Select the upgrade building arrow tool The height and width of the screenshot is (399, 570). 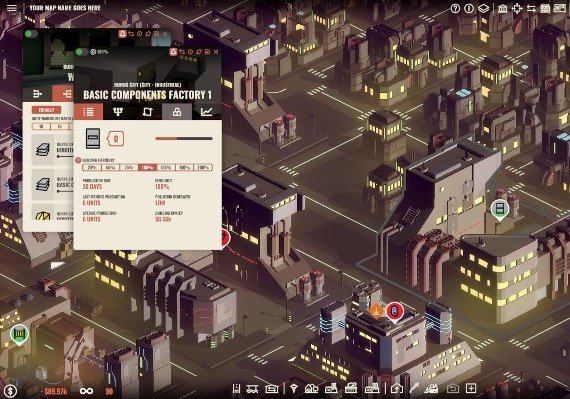397,389
